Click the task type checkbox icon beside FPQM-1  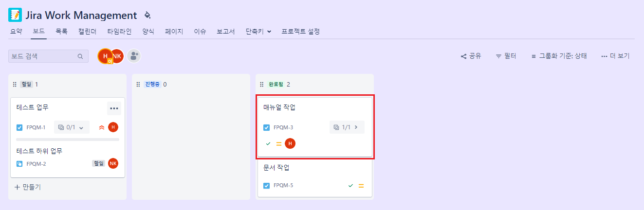point(19,127)
